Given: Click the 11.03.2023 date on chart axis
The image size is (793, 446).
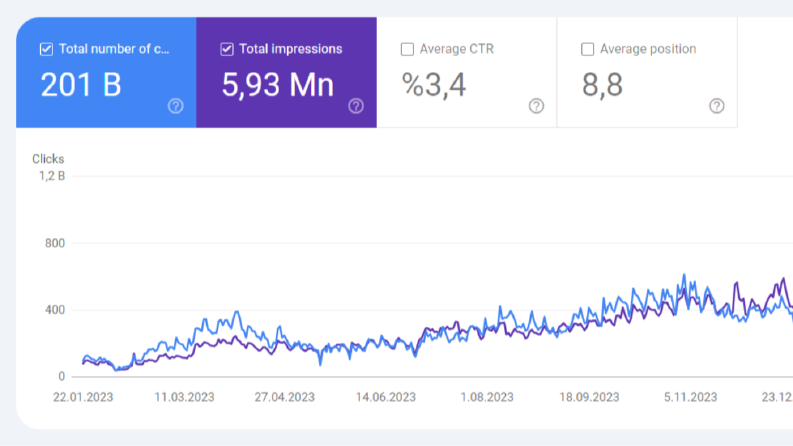Looking at the screenshot, I should point(184,397).
